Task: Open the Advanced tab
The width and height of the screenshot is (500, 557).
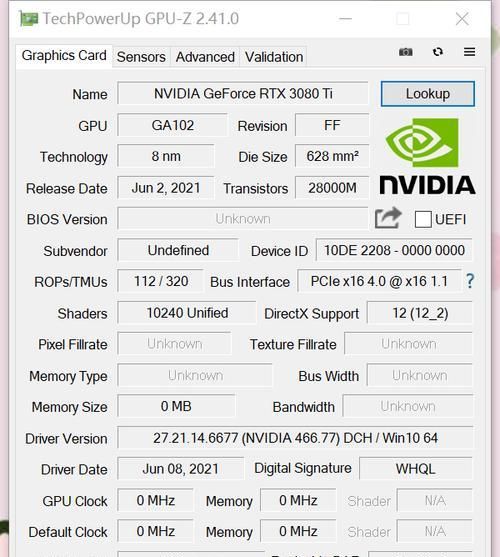Action: 205,57
